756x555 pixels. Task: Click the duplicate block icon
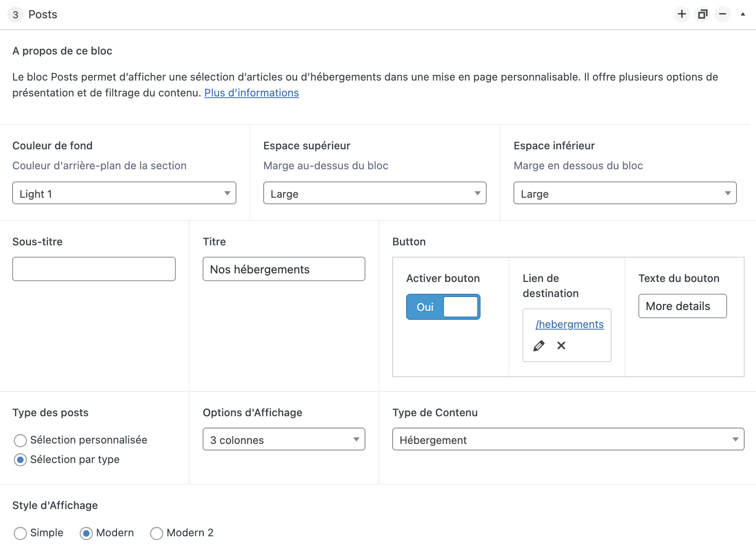tap(702, 14)
